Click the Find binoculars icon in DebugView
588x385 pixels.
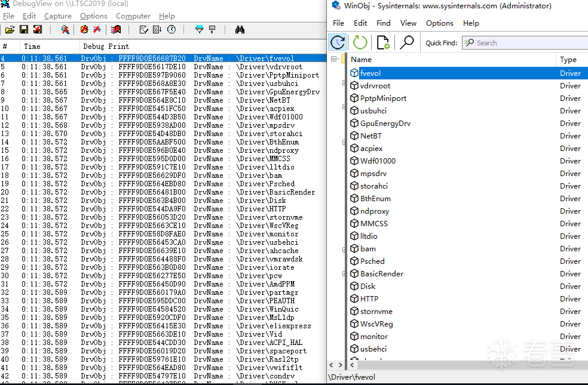coord(240,30)
